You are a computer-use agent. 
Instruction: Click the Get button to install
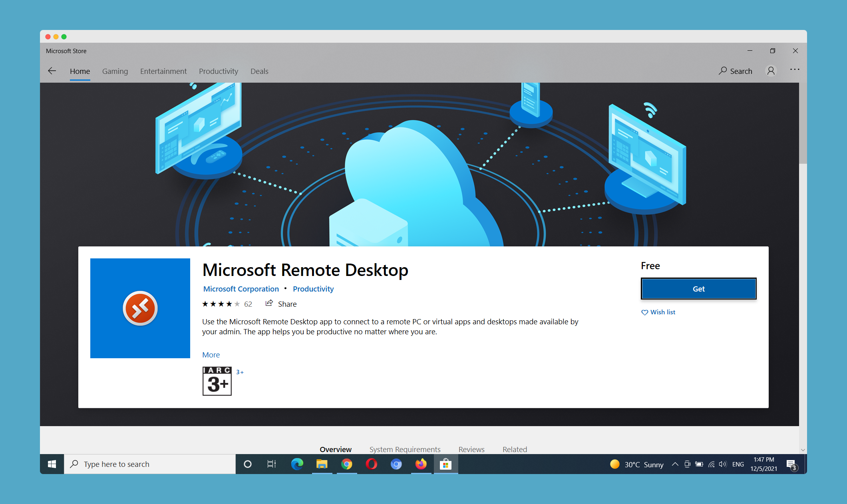pyautogui.click(x=699, y=289)
